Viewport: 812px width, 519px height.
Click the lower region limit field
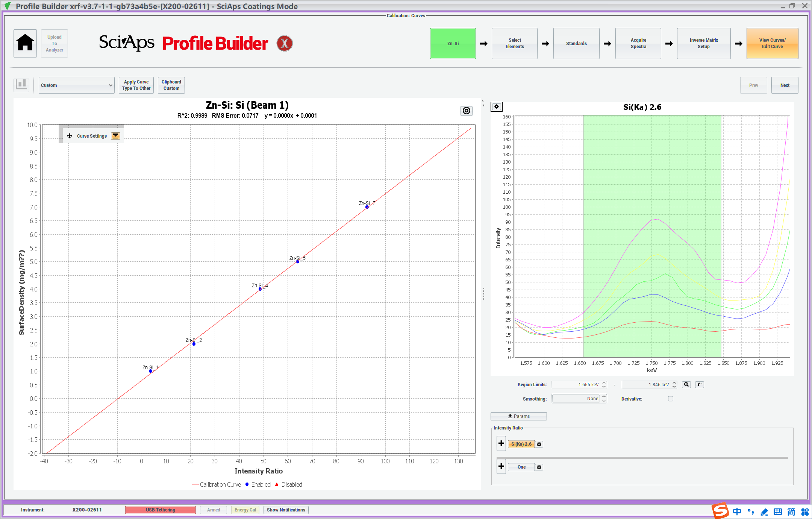576,384
